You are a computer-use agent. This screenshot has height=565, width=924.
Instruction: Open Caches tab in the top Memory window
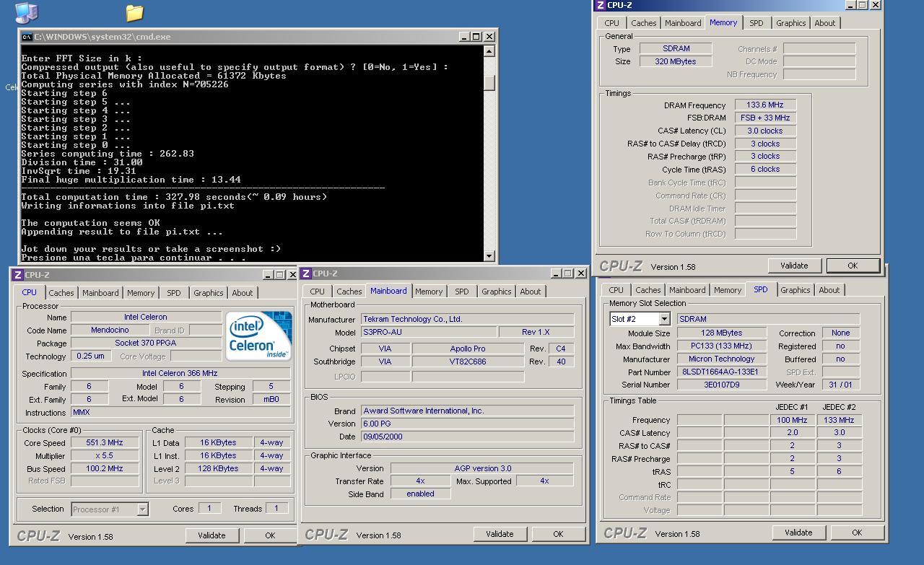644,23
